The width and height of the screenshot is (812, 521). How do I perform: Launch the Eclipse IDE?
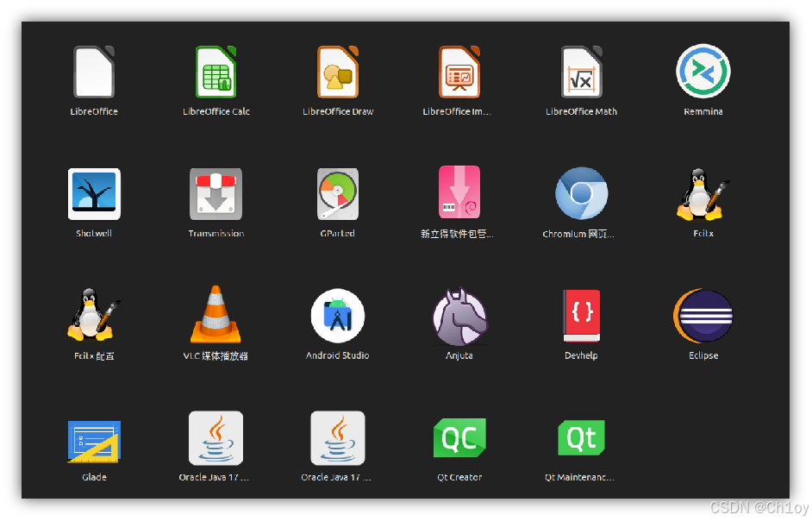pyautogui.click(x=703, y=316)
